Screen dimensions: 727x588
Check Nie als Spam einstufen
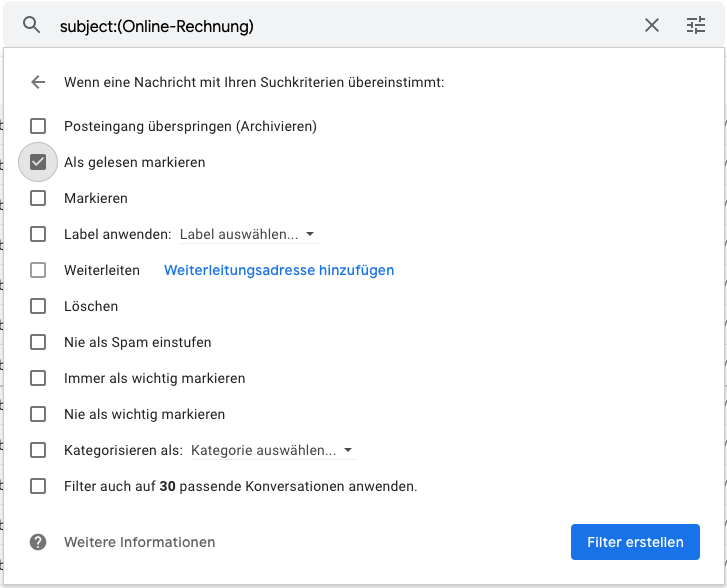pyautogui.click(x=38, y=342)
